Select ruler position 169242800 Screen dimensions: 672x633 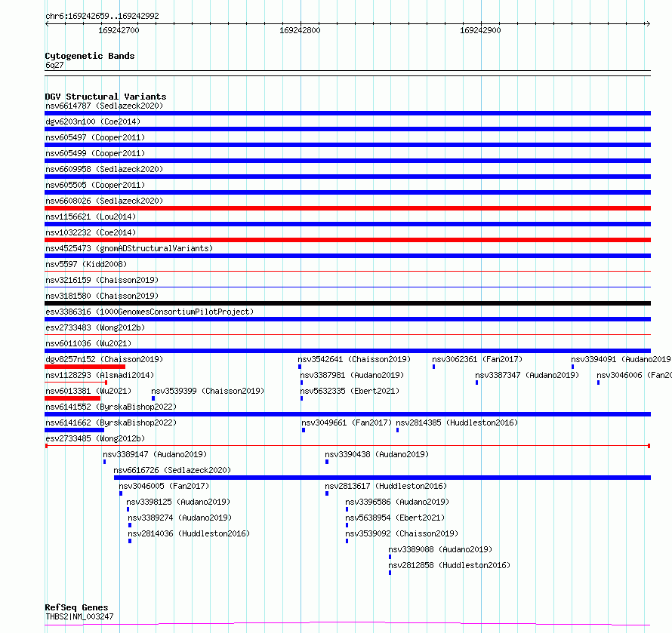point(300,30)
